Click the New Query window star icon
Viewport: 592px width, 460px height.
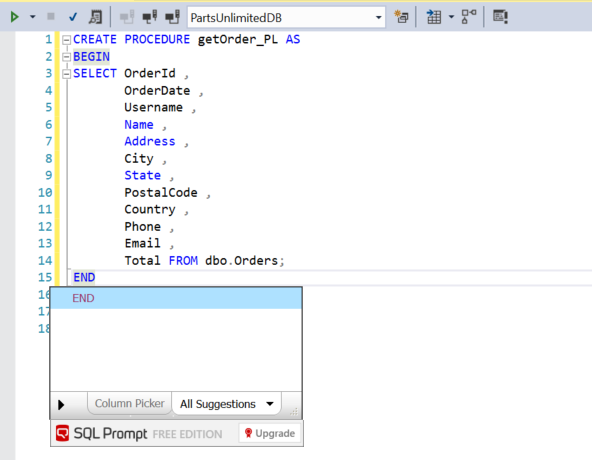pyautogui.click(x=401, y=17)
